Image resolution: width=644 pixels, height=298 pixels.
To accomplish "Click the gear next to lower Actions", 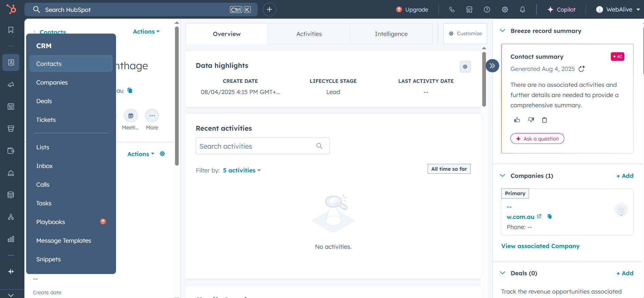I will coord(162,154).
